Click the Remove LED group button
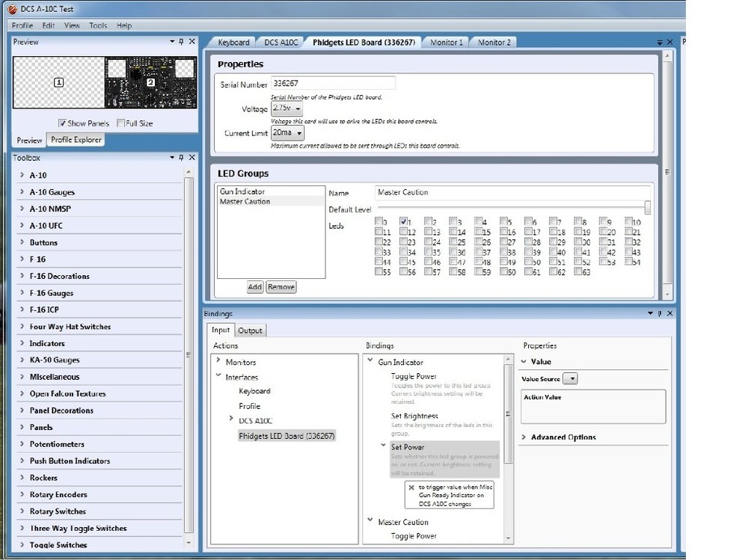This screenshot has width=748, height=560. click(281, 287)
